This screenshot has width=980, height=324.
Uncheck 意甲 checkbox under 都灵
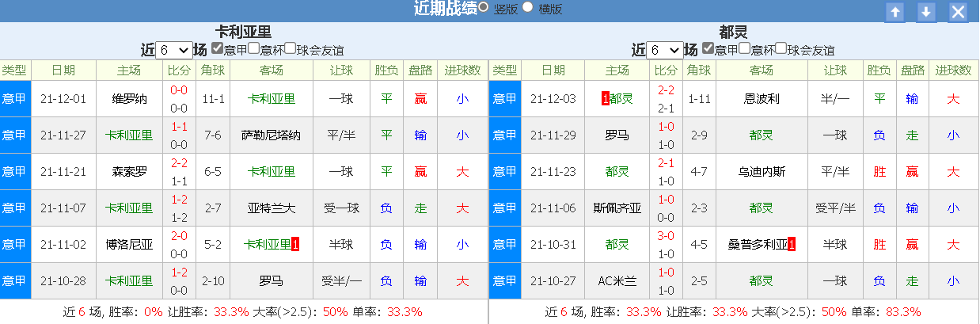point(708,48)
